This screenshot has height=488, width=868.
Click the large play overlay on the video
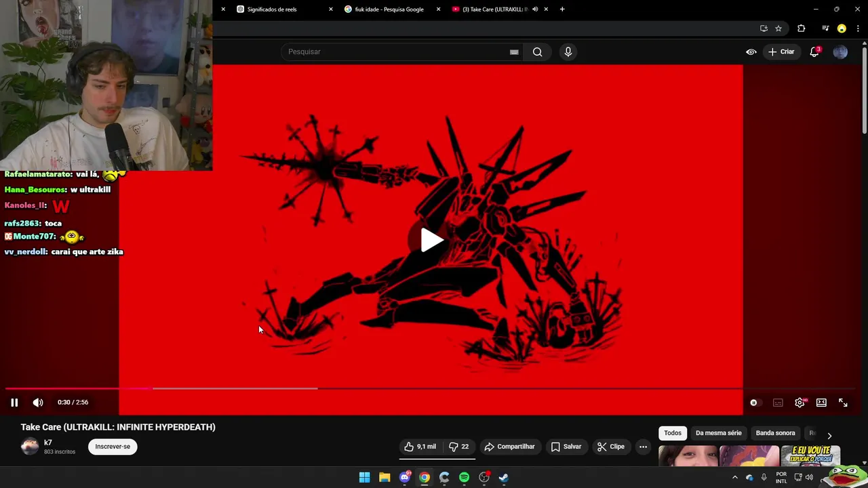point(431,240)
